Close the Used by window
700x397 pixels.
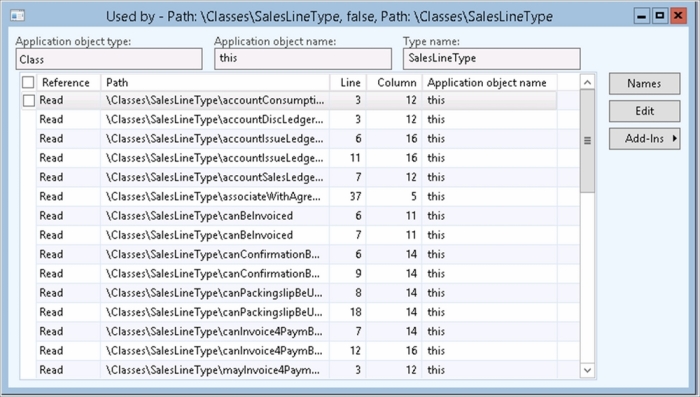click(678, 17)
